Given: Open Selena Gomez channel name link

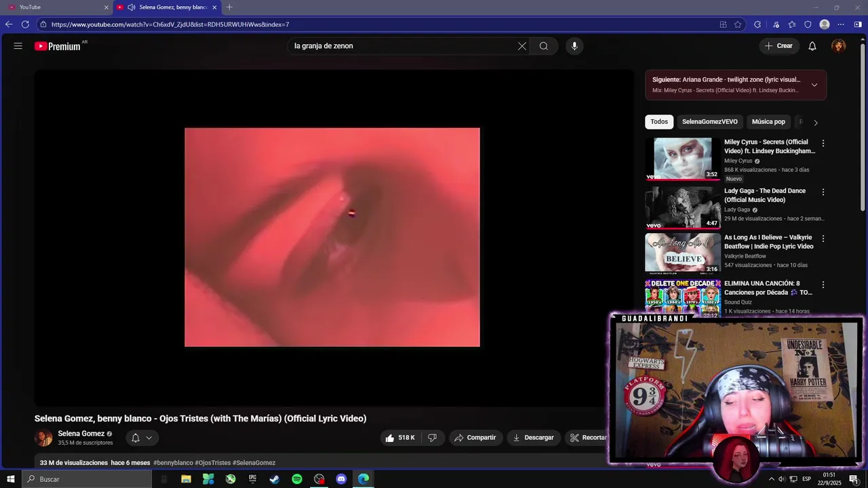Looking at the screenshot, I should click(x=81, y=434).
